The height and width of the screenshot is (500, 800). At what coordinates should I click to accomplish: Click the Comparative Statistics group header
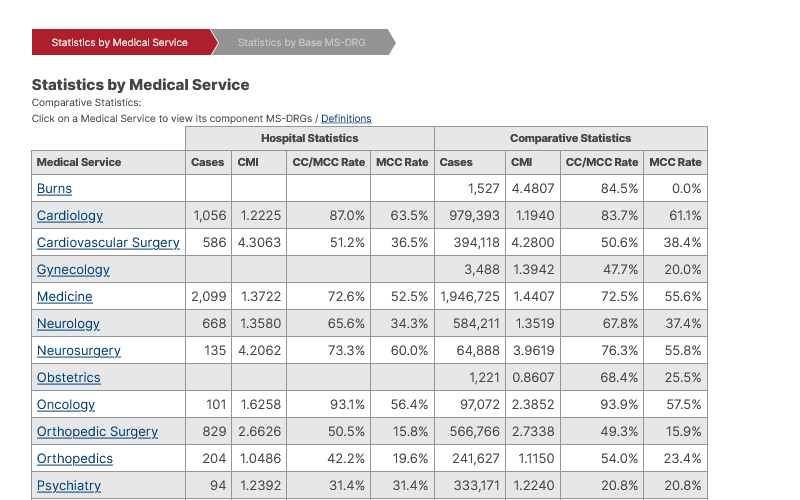coord(570,138)
